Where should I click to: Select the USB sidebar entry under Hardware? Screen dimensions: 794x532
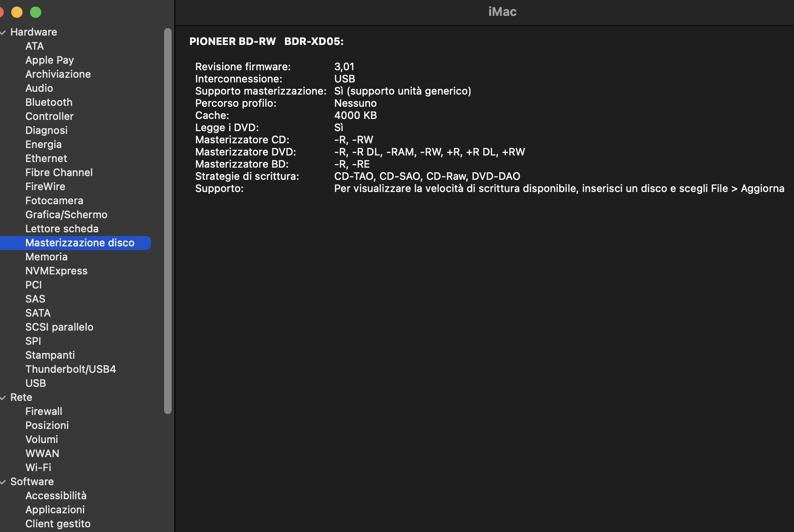(x=36, y=383)
